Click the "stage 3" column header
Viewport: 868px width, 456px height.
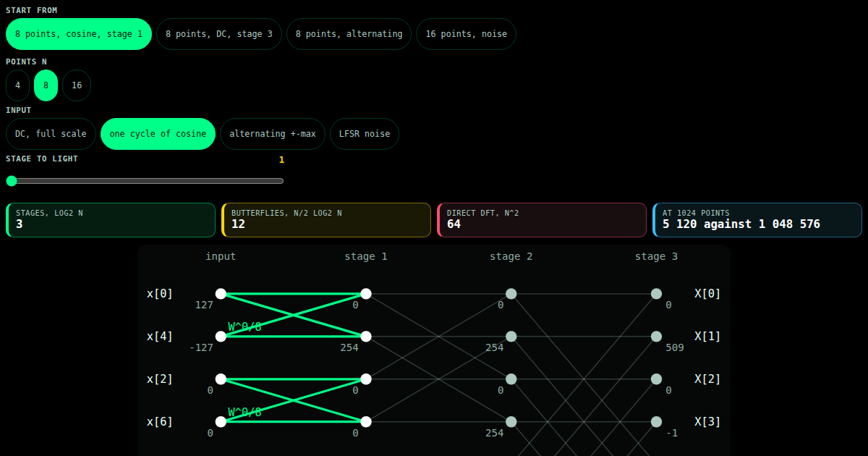coord(656,256)
